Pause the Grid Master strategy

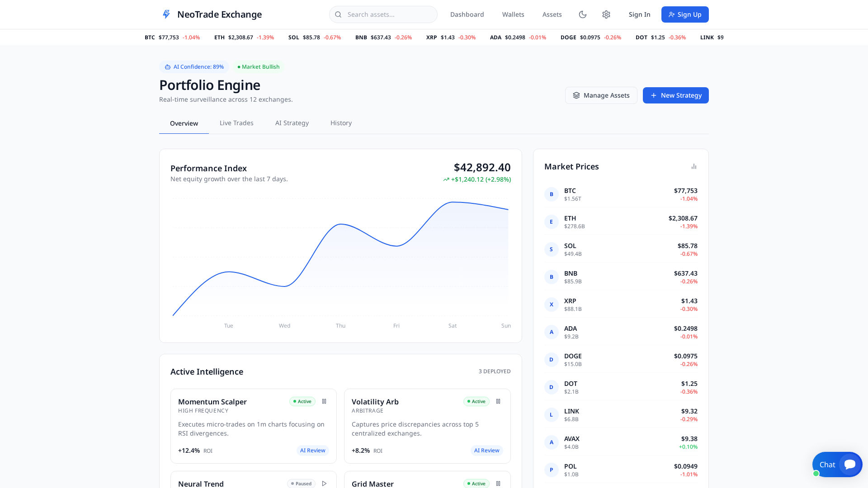498,483
